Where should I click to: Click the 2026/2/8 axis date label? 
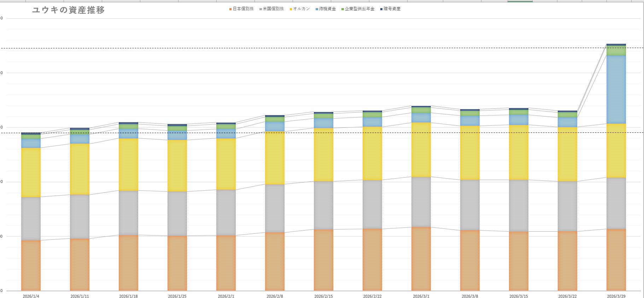(x=275, y=296)
